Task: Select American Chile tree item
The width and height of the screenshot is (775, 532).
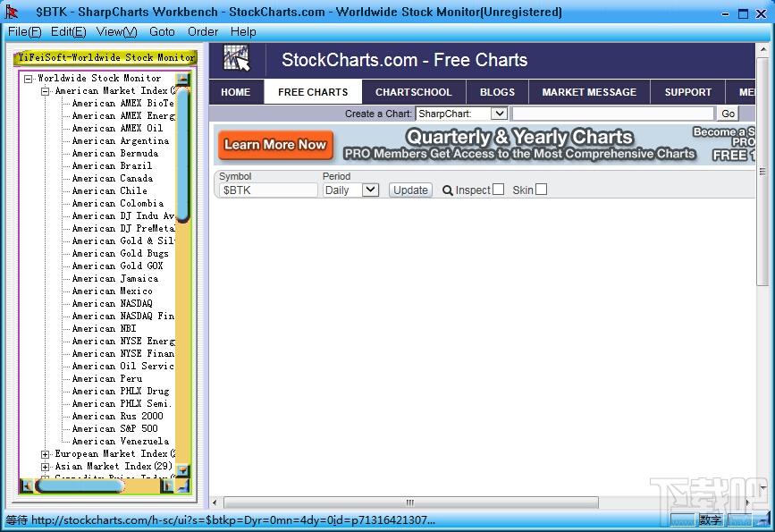Action: 110,190
